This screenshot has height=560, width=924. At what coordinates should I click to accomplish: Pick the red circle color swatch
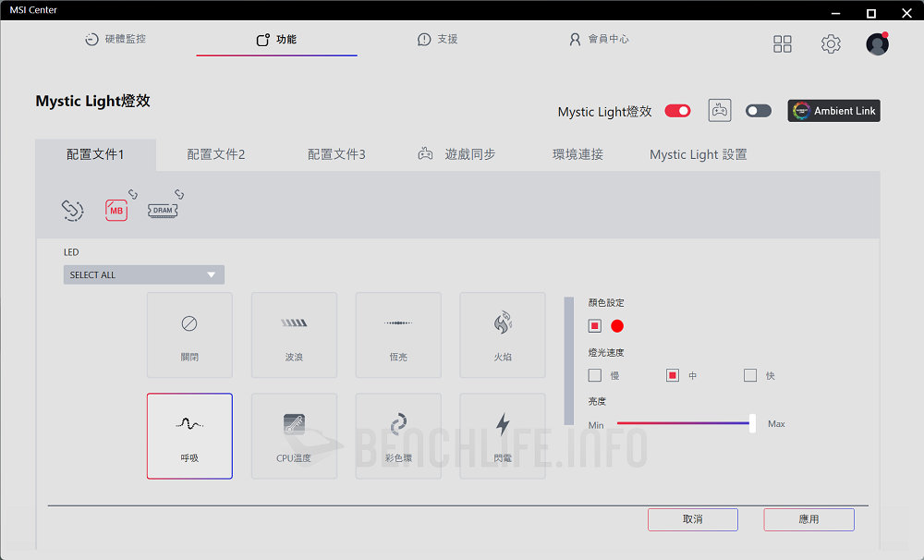[x=617, y=326]
